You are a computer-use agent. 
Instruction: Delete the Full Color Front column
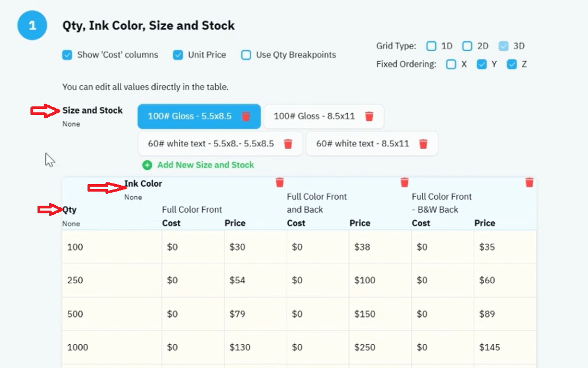click(279, 182)
